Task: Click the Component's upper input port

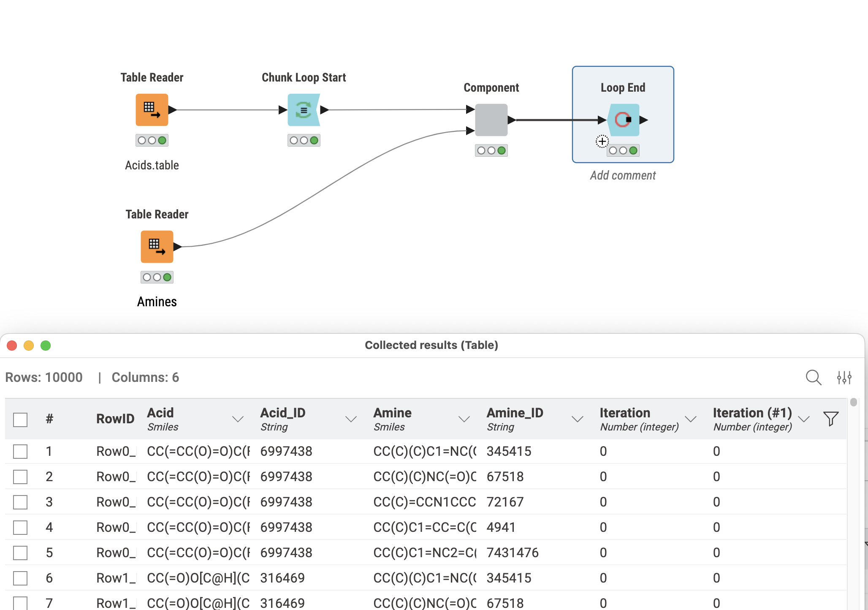Action: [x=470, y=109]
